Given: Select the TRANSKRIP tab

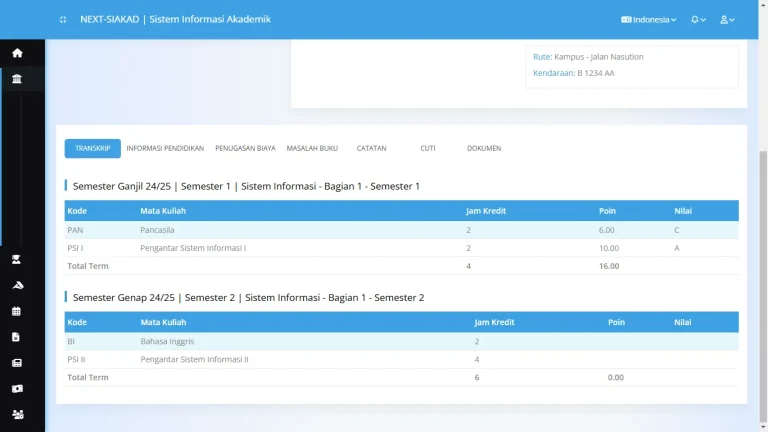Looking at the screenshot, I should 93,148.
